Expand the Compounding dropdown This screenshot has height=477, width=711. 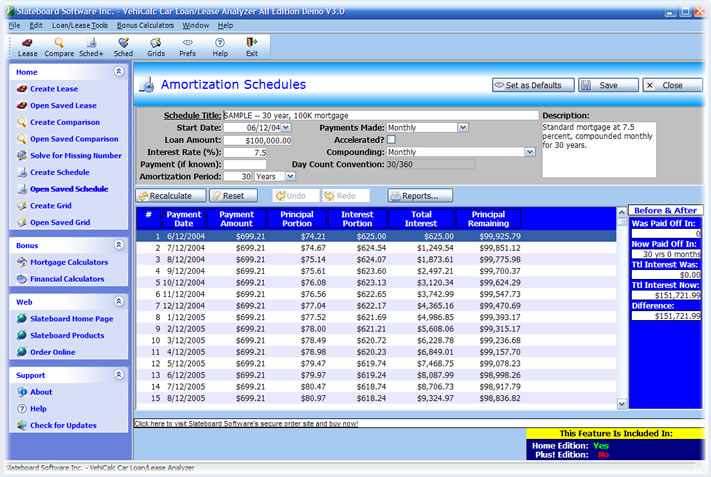[x=529, y=152]
